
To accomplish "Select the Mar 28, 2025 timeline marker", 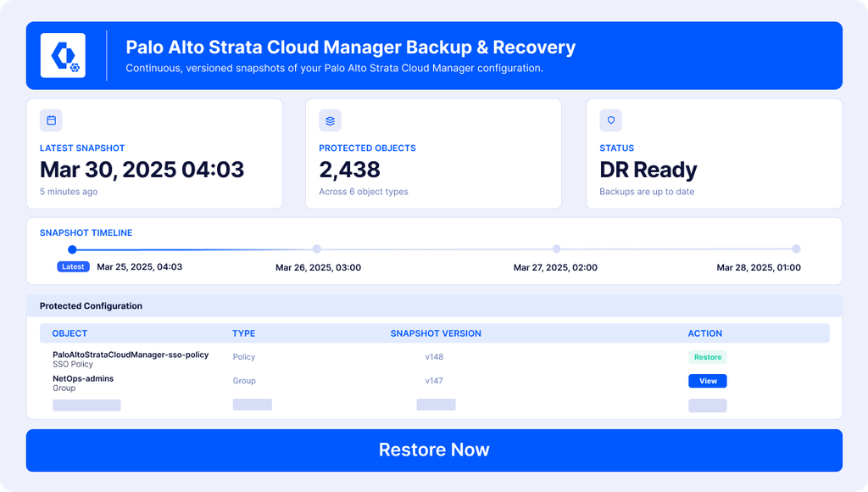I will (796, 249).
